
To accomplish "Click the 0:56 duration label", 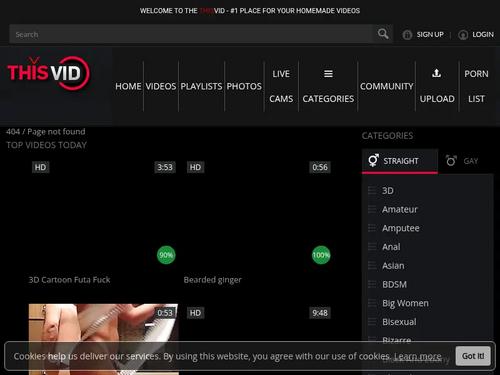I will click(x=320, y=167).
